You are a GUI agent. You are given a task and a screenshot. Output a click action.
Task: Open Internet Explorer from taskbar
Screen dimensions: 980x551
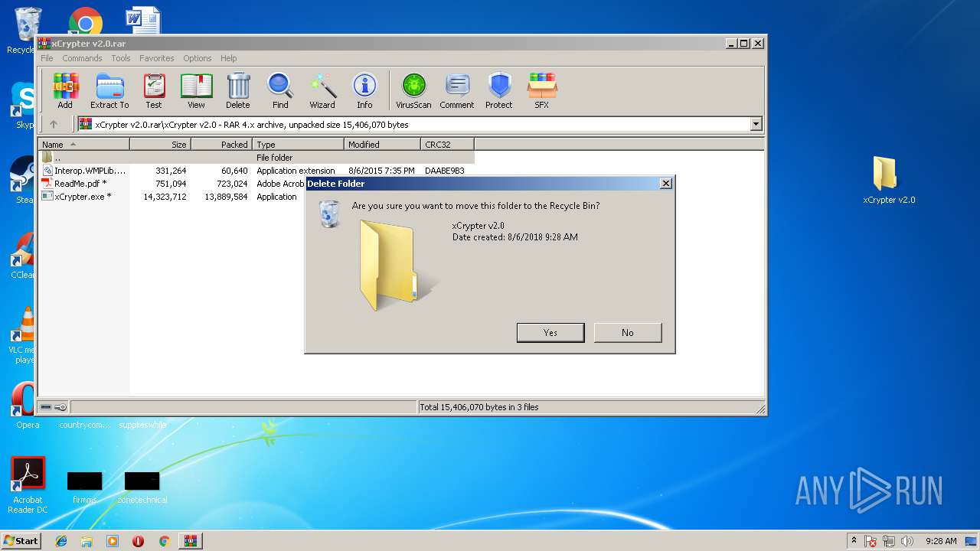(x=61, y=541)
